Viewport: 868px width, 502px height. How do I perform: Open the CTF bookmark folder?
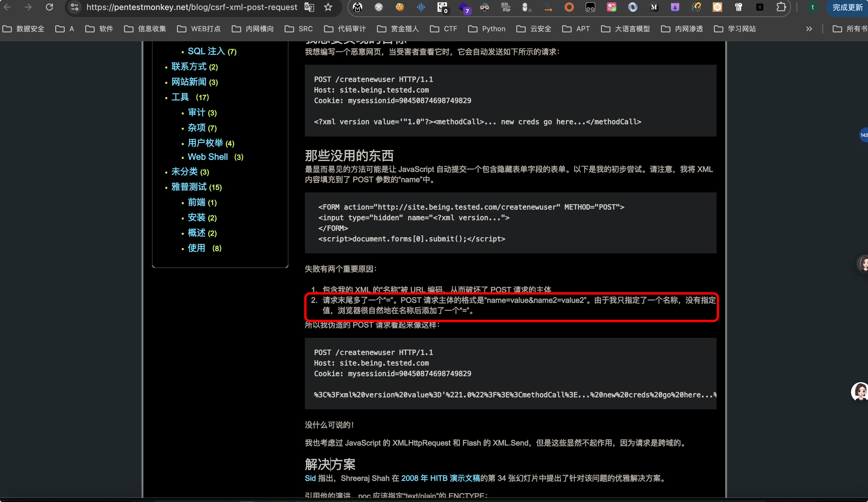tap(444, 29)
